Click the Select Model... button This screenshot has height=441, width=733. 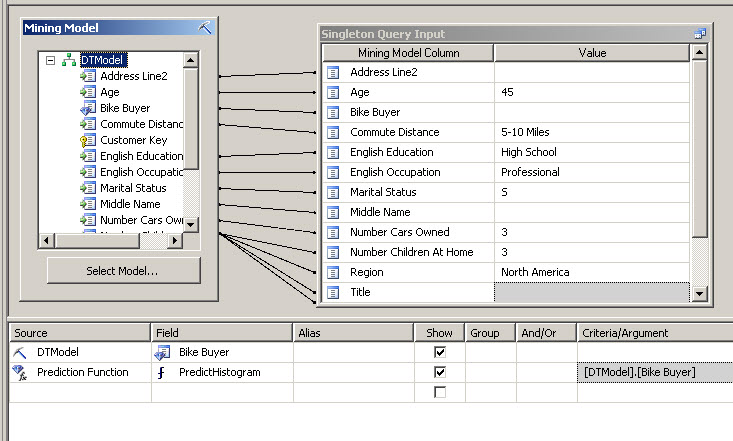(x=124, y=271)
